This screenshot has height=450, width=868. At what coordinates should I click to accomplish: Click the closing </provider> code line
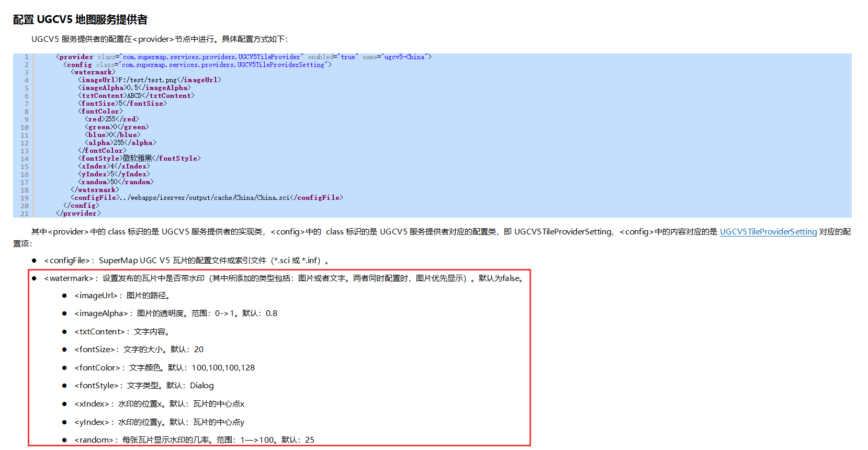78,213
